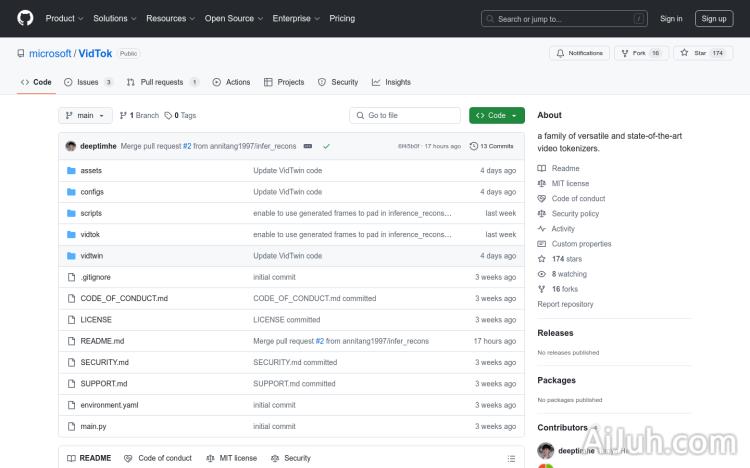Image resolution: width=750 pixels, height=468 pixels.
Task: Click the Fork button
Action: pos(640,53)
